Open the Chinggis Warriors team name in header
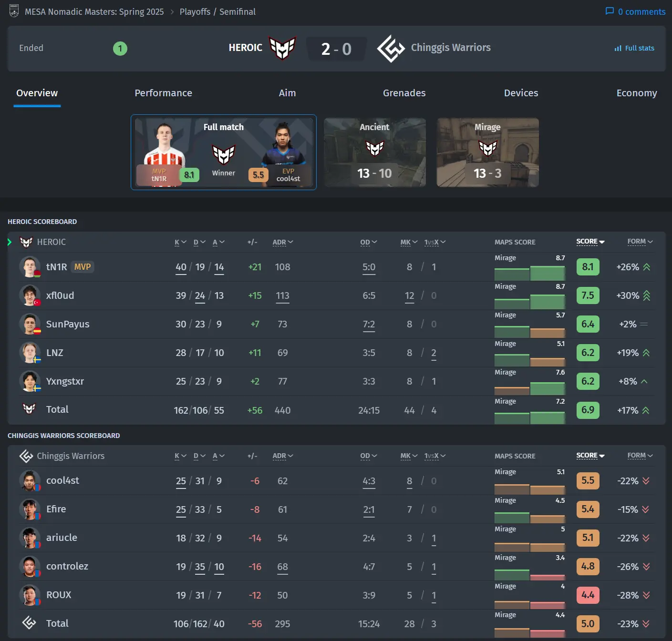 (x=451, y=48)
